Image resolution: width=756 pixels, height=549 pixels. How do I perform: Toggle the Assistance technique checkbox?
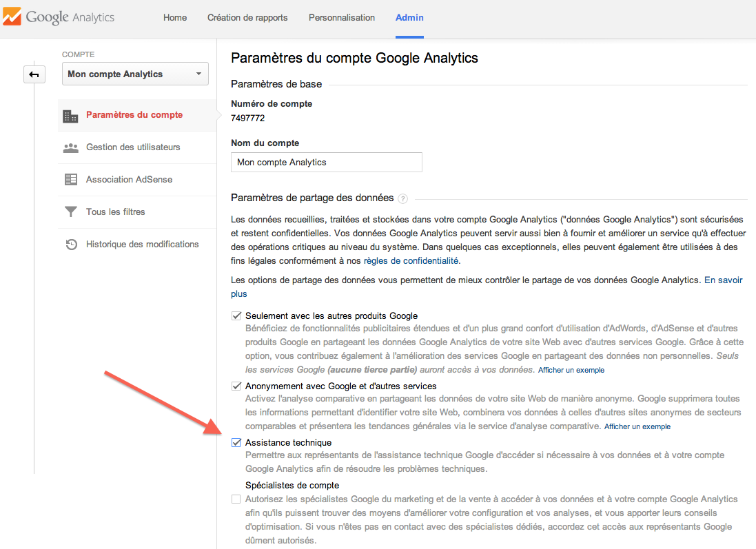(x=236, y=442)
